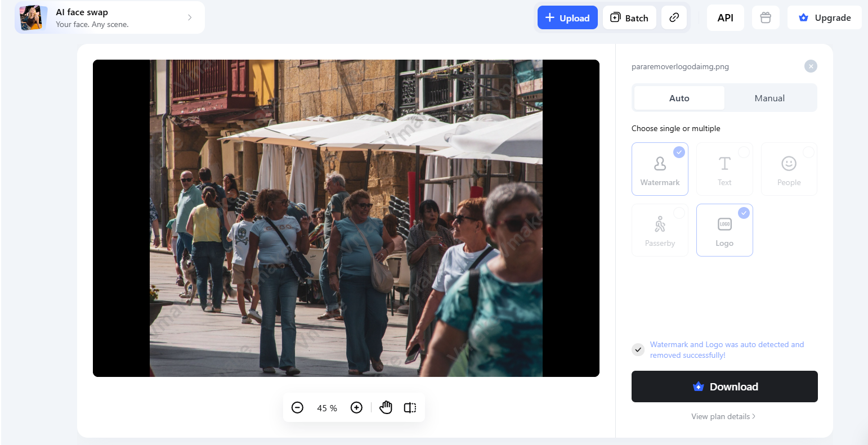Select the hand pan tool

(x=386, y=408)
